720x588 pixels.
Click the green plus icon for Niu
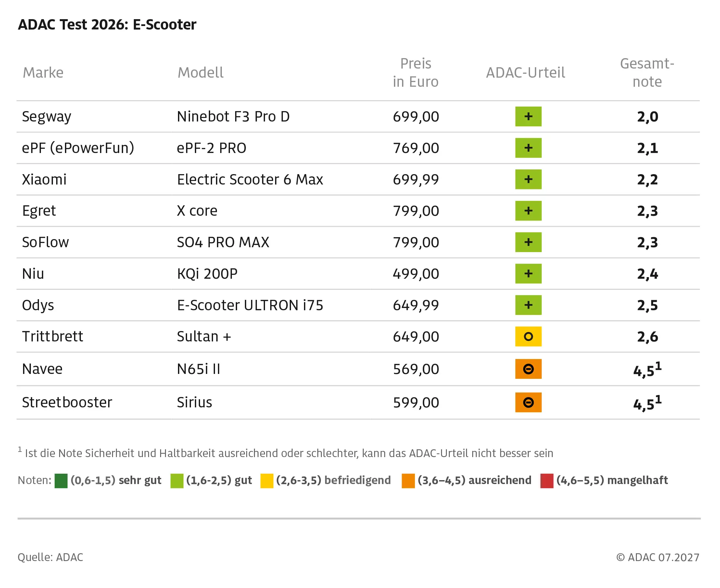(528, 274)
